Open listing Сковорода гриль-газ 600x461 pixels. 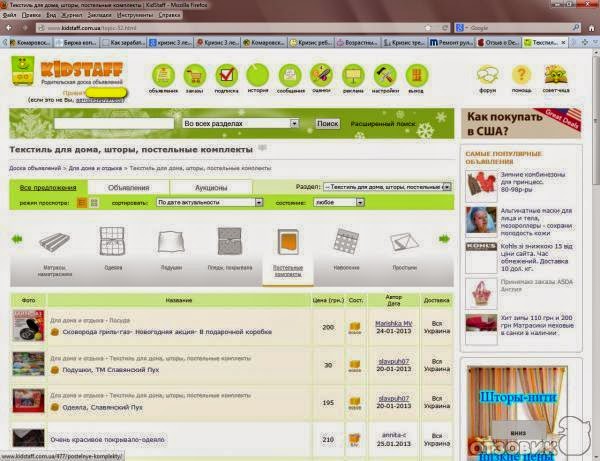coord(167,332)
